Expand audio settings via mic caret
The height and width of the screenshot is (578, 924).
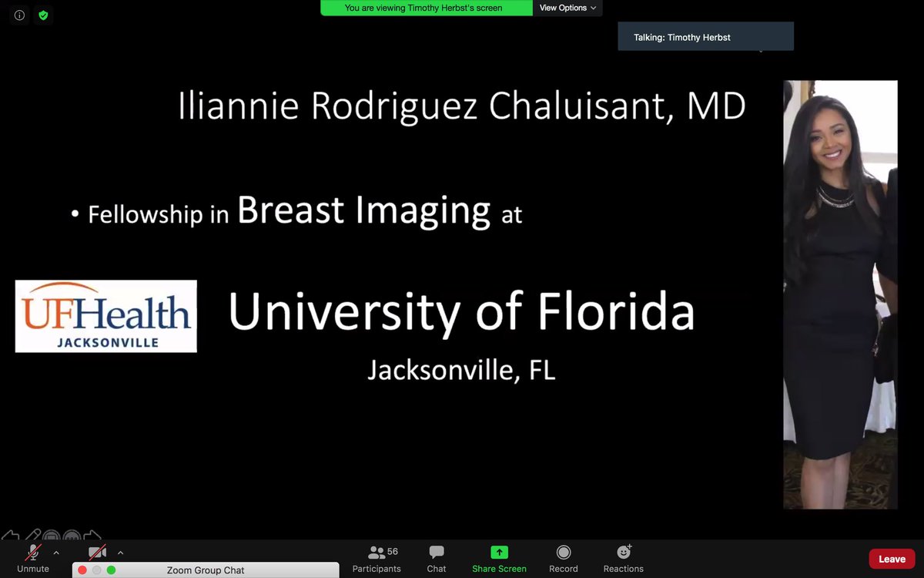(55, 553)
